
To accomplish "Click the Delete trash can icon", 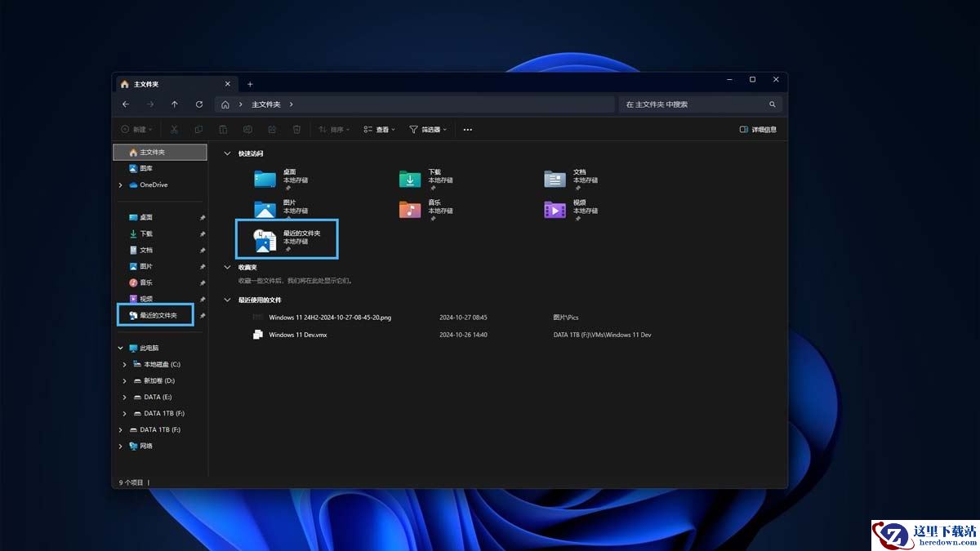I will click(x=296, y=129).
